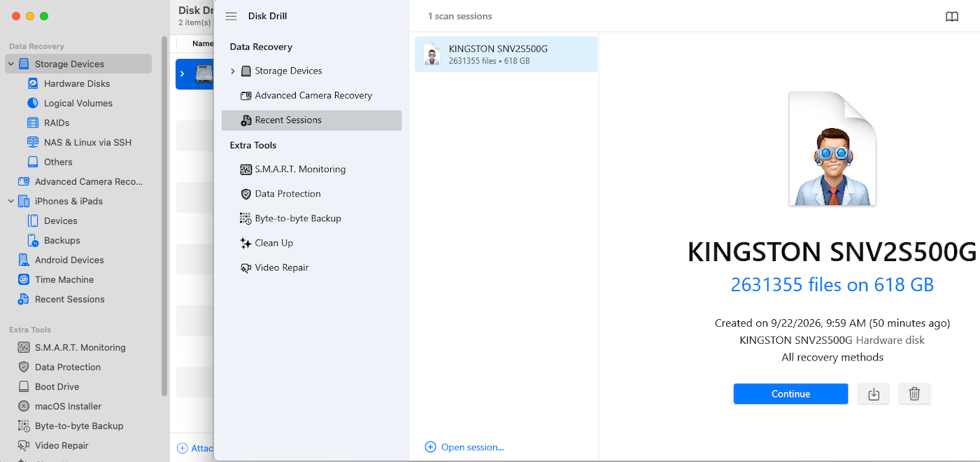Click the 1 scan sessions header text
The image size is (980, 462).
point(460,16)
